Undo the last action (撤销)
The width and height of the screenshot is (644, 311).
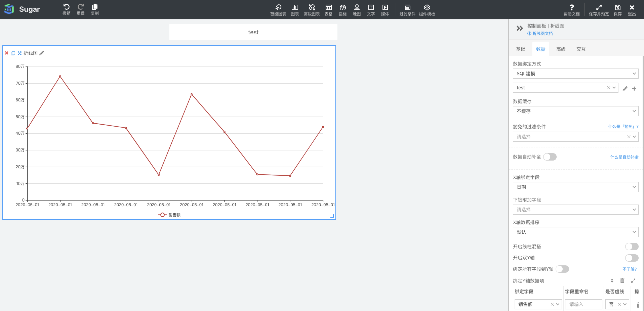(66, 10)
